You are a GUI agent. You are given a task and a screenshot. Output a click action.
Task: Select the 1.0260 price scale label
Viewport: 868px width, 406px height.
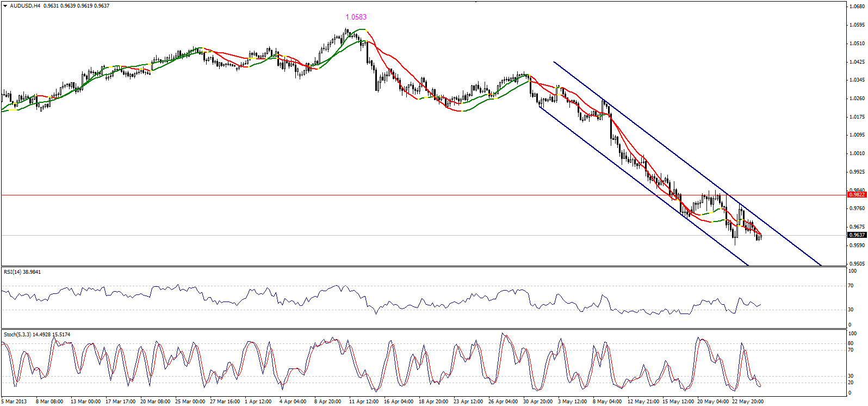pyautogui.click(x=857, y=99)
